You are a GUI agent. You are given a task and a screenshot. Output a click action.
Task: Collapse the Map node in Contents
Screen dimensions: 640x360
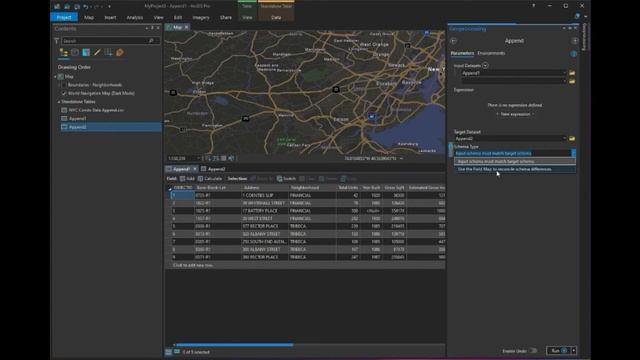tap(56, 77)
